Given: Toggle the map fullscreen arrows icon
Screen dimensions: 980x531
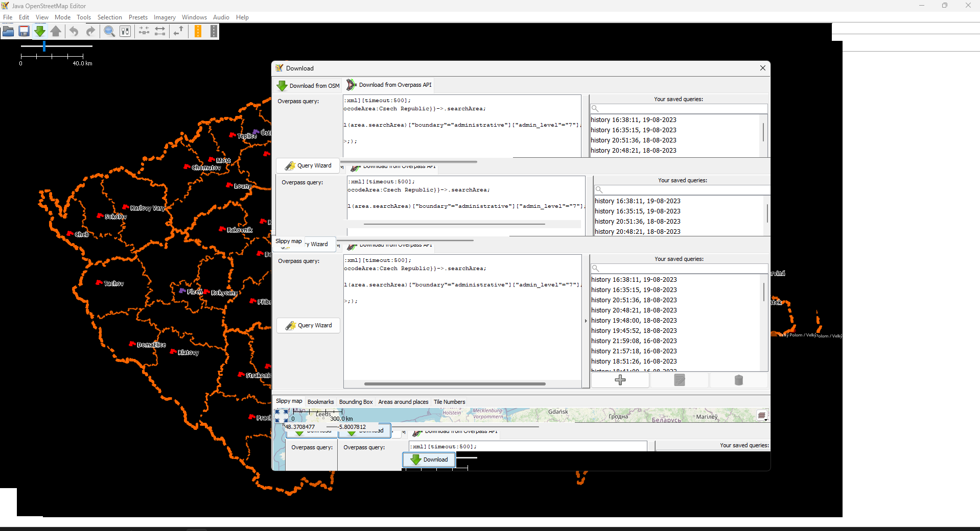Looking at the screenshot, I should [282, 416].
